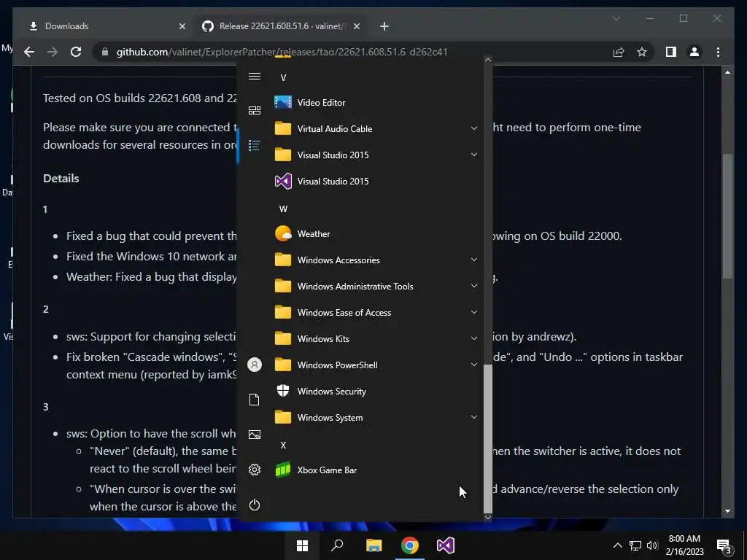Close the Release 22621.608.51.6 tab
747x560 pixels.
[356, 26]
